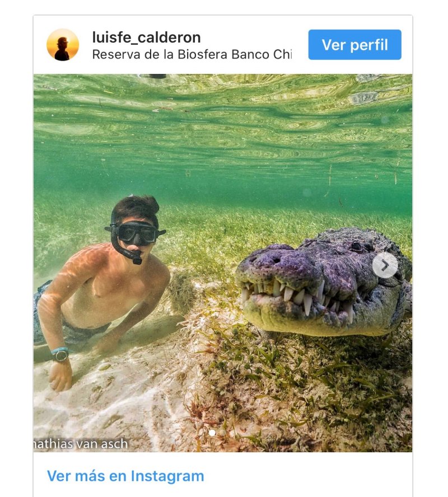The image size is (448, 497).
Task: Open Reserva de la Biosfera location link
Action: [x=192, y=54]
